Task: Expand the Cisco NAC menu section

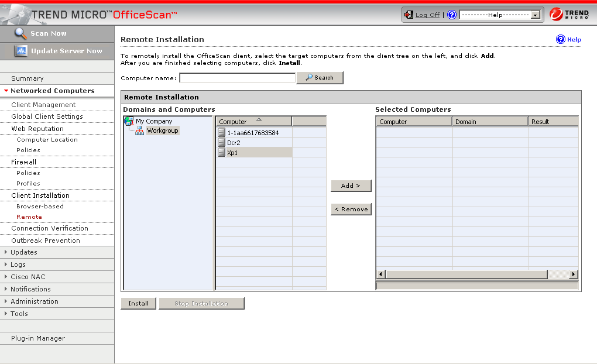Action: (6, 276)
